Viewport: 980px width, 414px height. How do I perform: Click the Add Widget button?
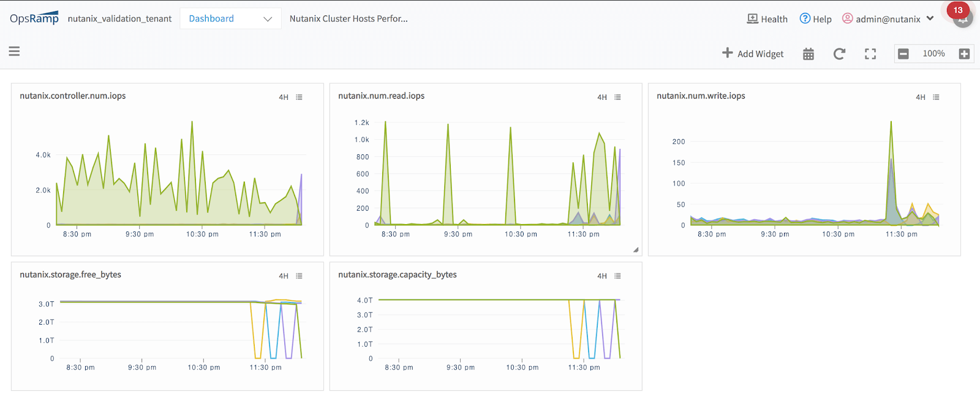(753, 54)
